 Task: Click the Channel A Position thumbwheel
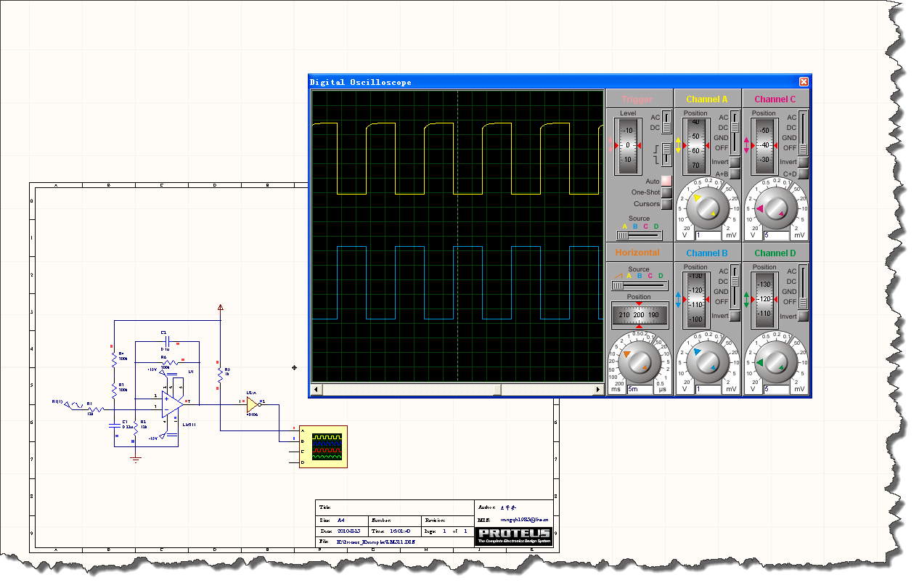click(695, 146)
